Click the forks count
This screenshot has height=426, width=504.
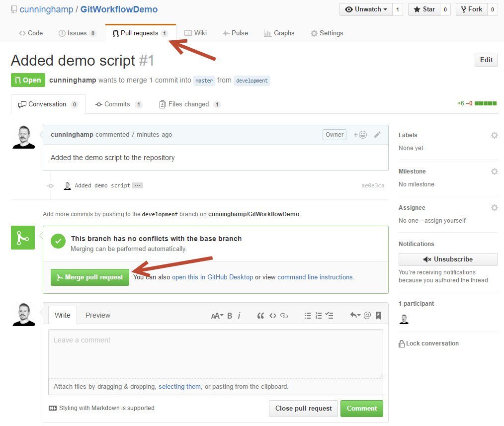[x=493, y=9]
